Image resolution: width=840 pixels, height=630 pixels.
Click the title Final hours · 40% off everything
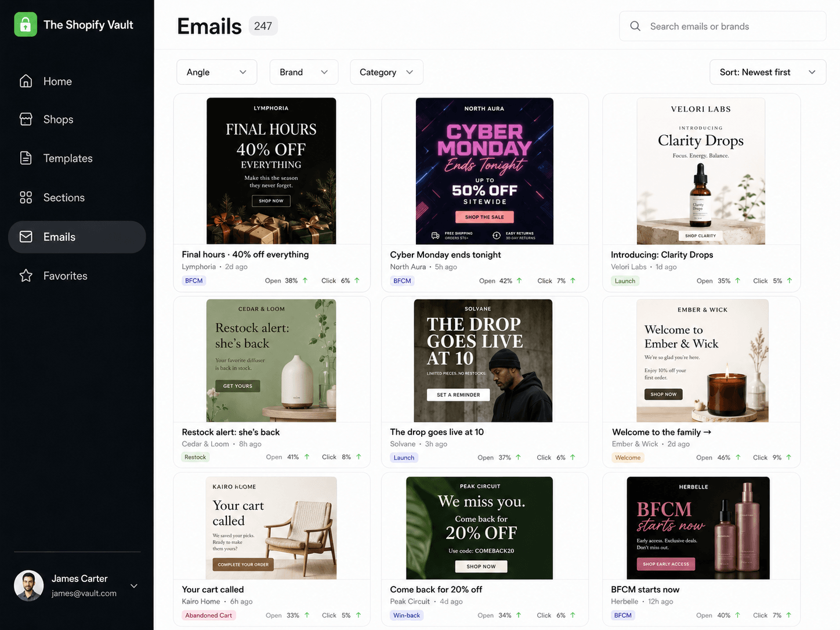245,254
